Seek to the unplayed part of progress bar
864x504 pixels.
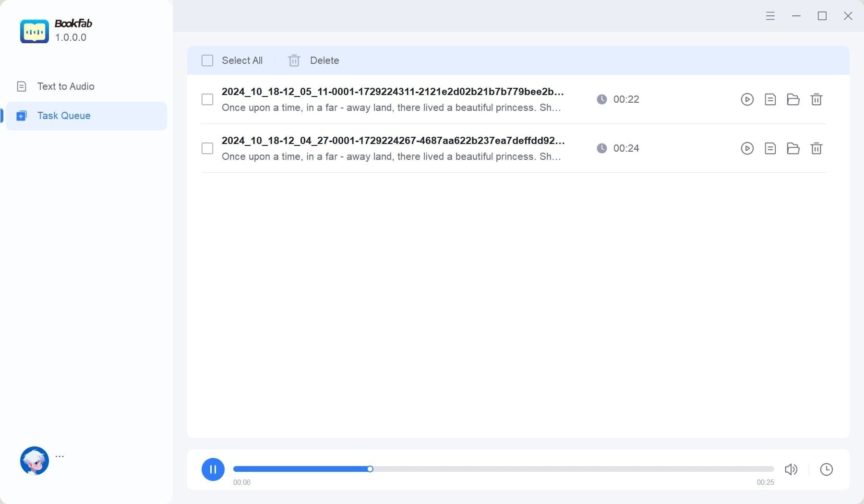click(x=573, y=469)
